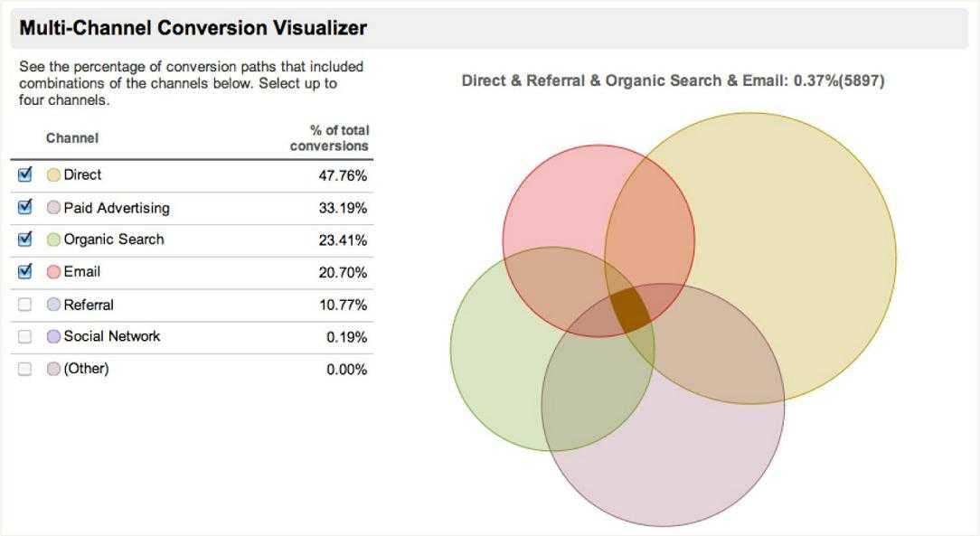Click the Channel column header
Image resolution: width=980 pixels, height=536 pixels.
pos(72,137)
